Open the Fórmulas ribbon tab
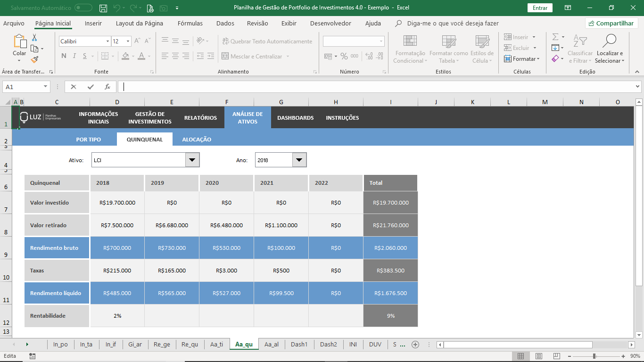Viewport: 644px width, 362px height. click(190, 23)
